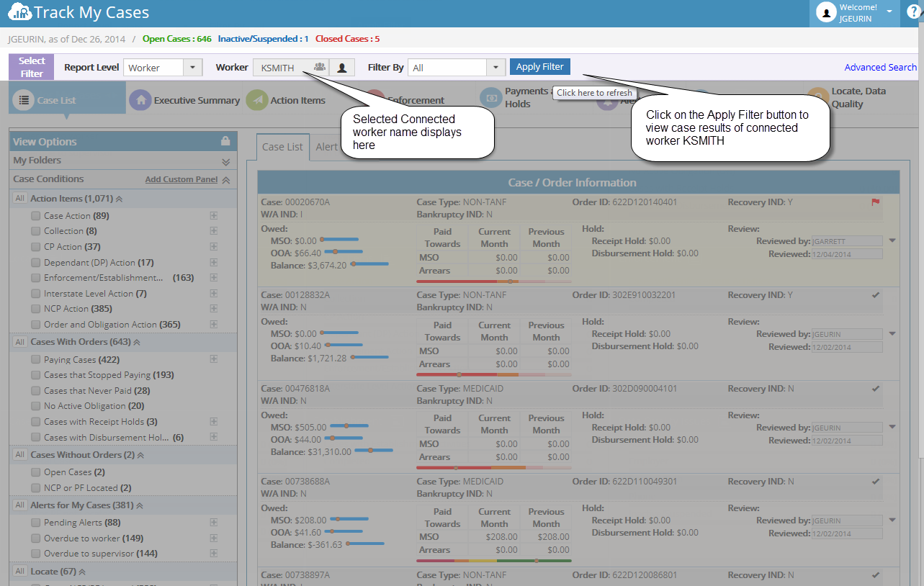Click the connected workers group icon
Screen dimensions: 924x586
pos(320,67)
